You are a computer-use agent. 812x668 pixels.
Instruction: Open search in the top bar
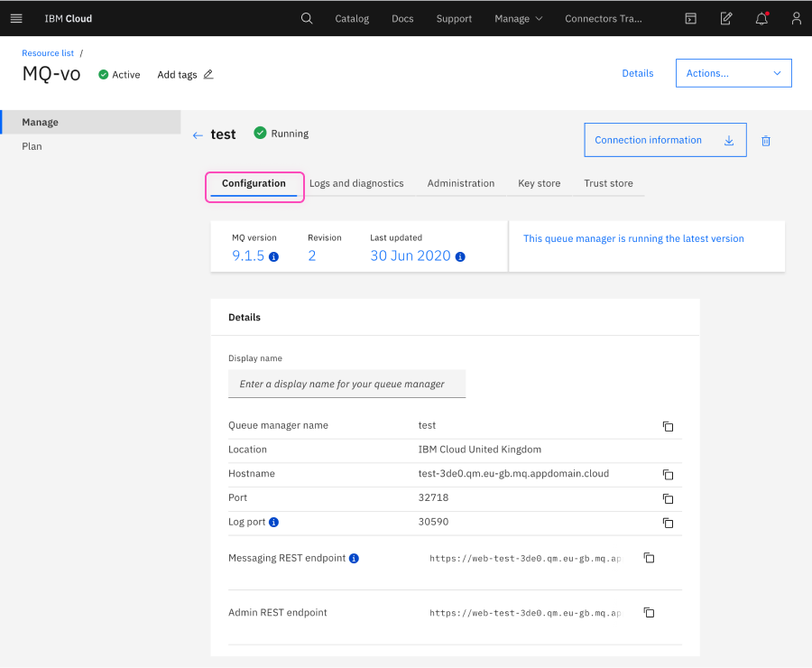307,18
